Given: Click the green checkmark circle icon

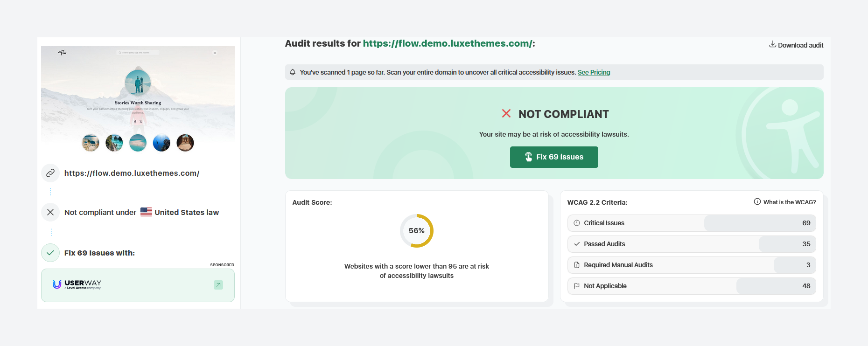Looking at the screenshot, I should (50, 253).
